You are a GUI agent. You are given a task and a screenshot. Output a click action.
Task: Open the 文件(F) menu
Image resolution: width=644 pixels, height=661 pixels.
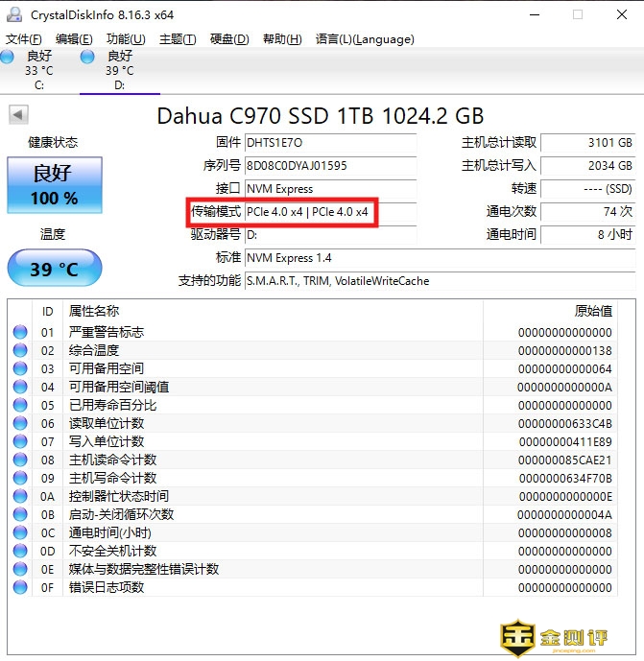24,39
